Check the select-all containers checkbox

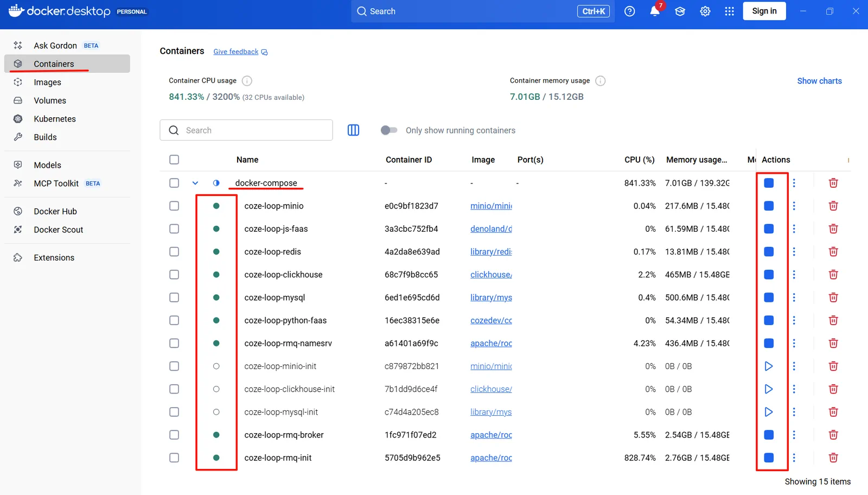pyautogui.click(x=174, y=160)
